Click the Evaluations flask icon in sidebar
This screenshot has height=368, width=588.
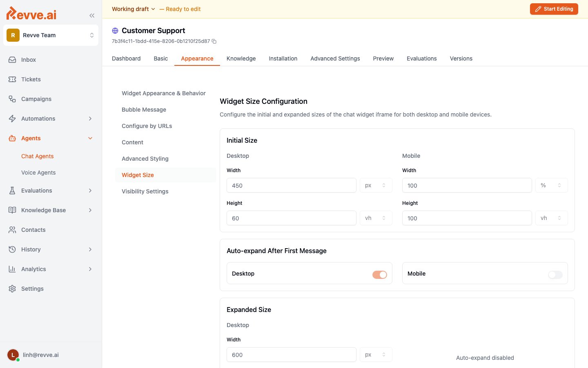click(x=12, y=191)
